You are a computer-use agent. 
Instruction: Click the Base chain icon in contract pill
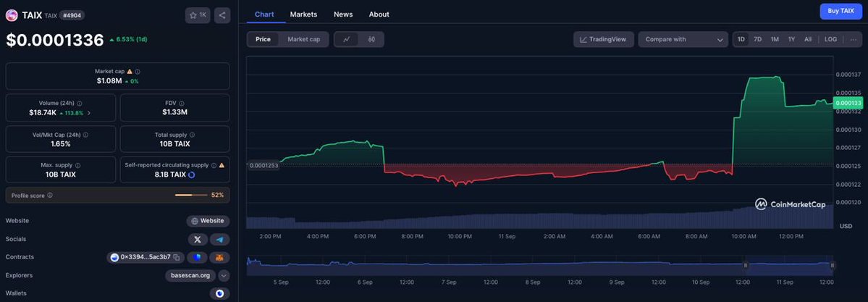pos(114,257)
